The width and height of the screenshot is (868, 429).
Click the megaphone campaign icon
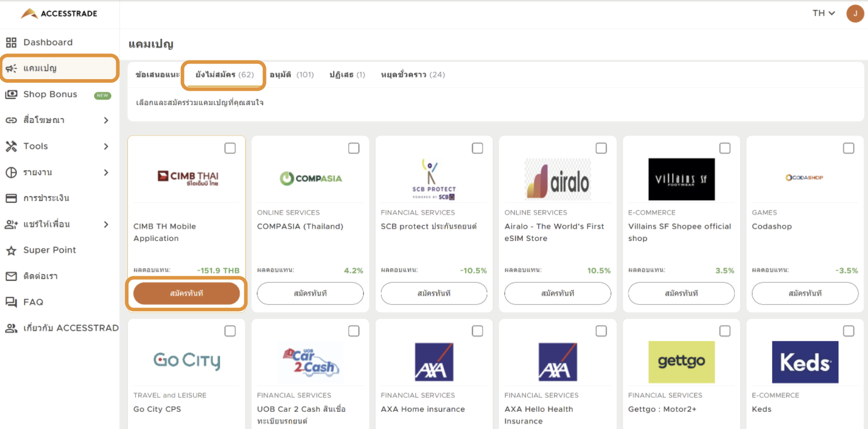(11, 68)
